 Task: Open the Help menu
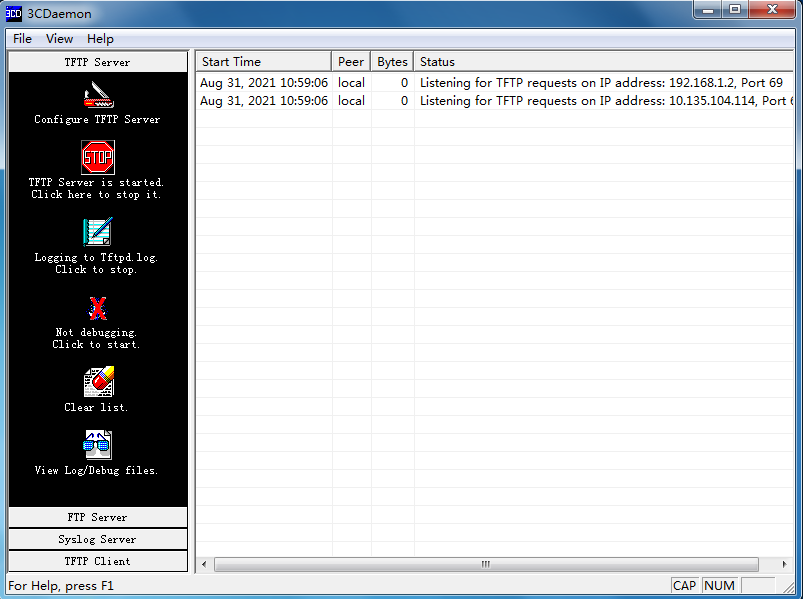pos(100,39)
